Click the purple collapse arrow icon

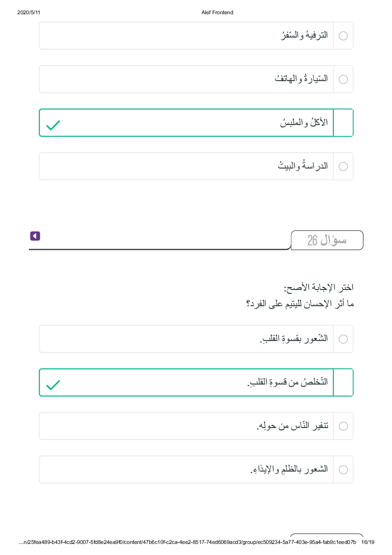(35, 236)
